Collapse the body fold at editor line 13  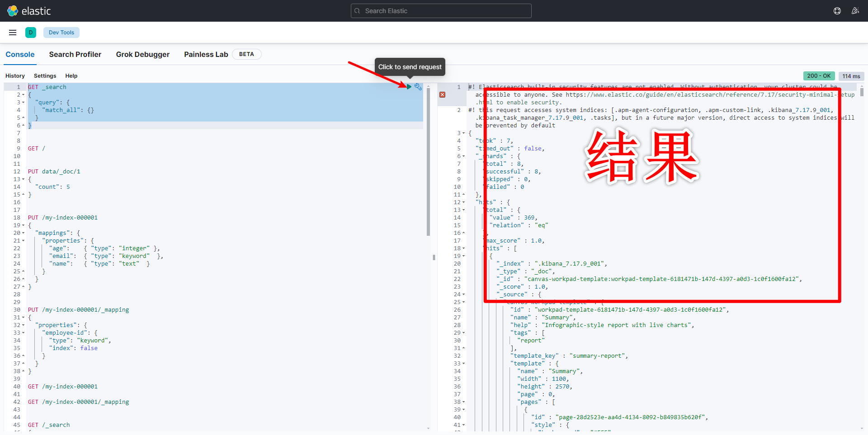24,179
